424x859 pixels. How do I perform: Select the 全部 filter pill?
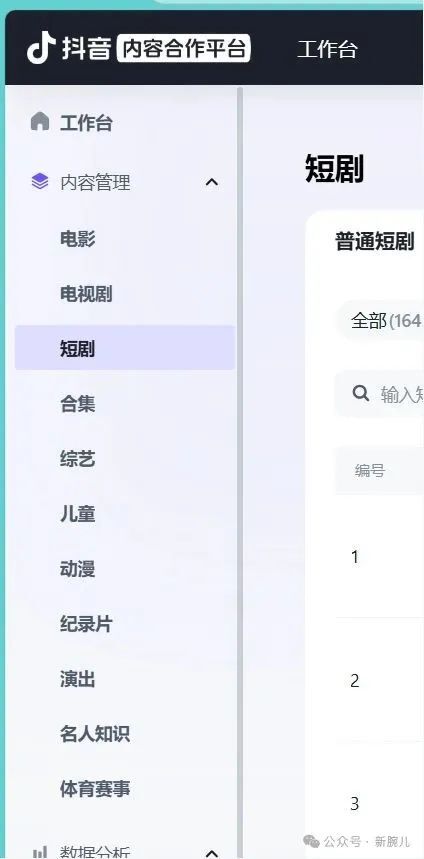click(380, 320)
